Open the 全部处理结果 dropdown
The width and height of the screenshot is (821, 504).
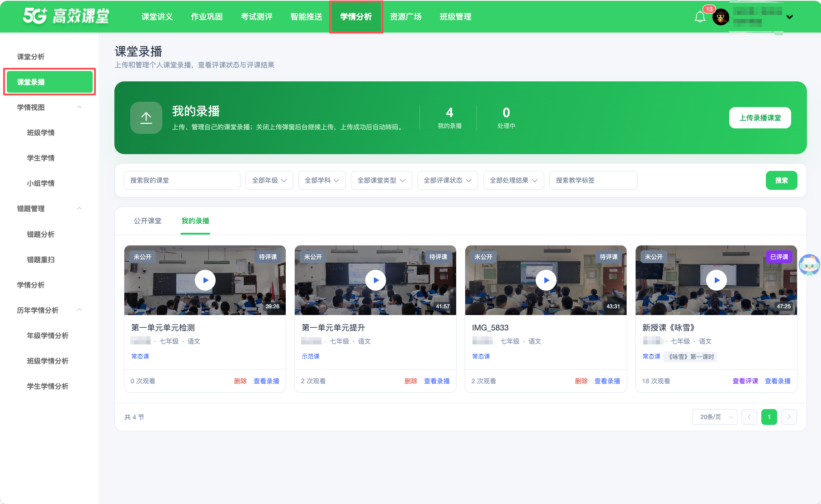point(514,180)
